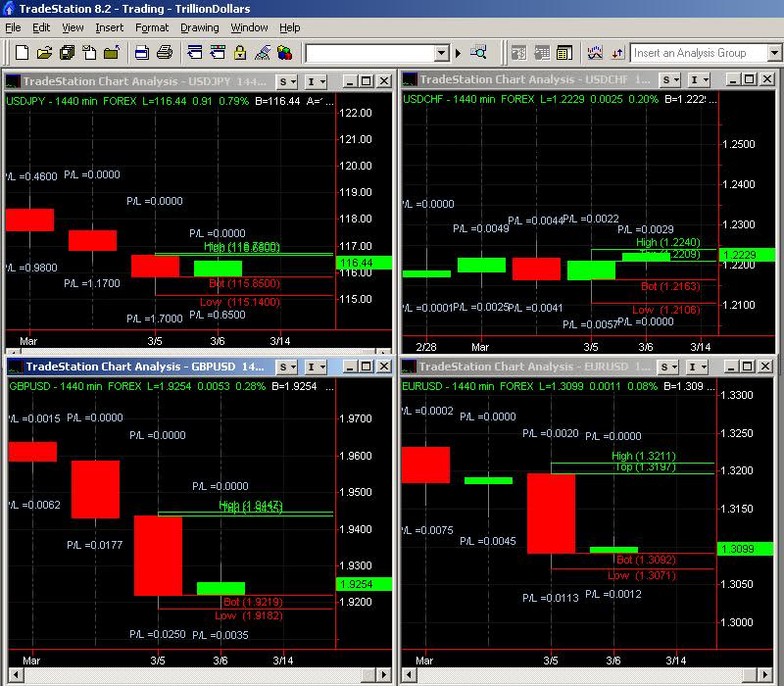
Task: Click EURUSD chart horizontal scrollbar left arrow
Action: tap(409, 675)
